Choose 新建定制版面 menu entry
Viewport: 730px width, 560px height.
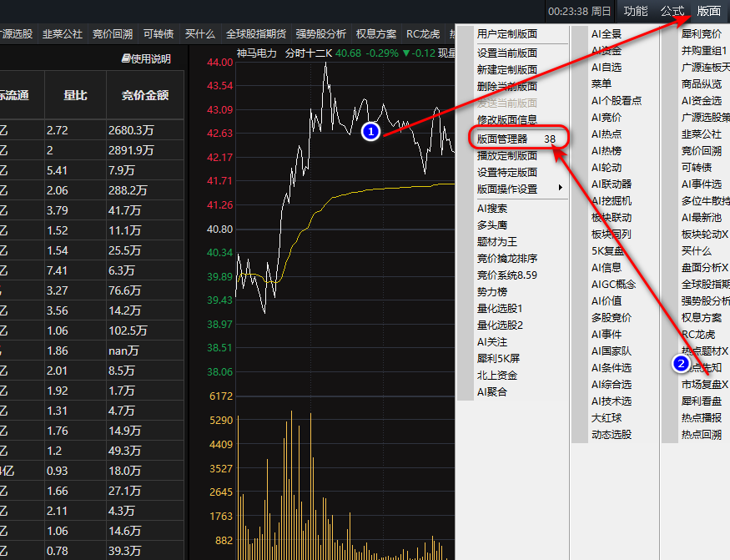(507, 69)
